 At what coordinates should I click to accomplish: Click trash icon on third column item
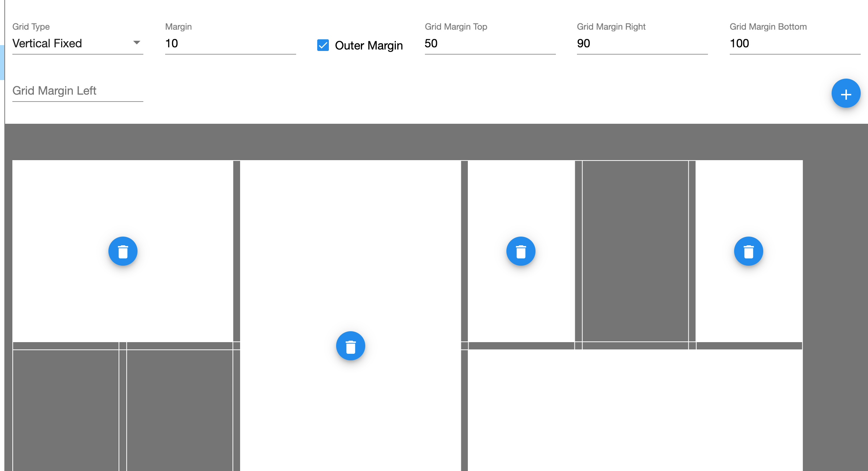(x=521, y=251)
